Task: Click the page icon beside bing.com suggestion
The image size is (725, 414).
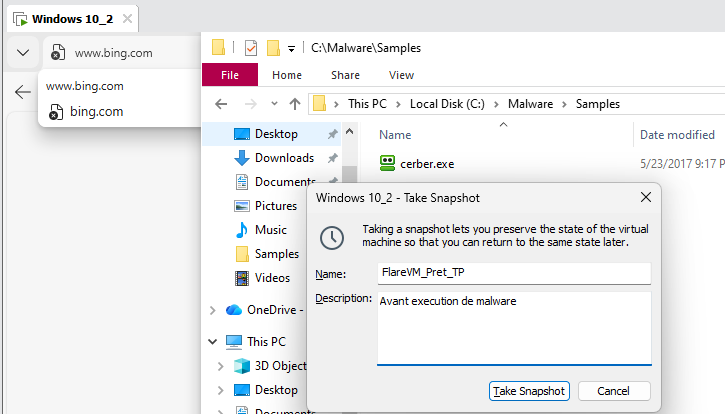Action: point(55,112)
